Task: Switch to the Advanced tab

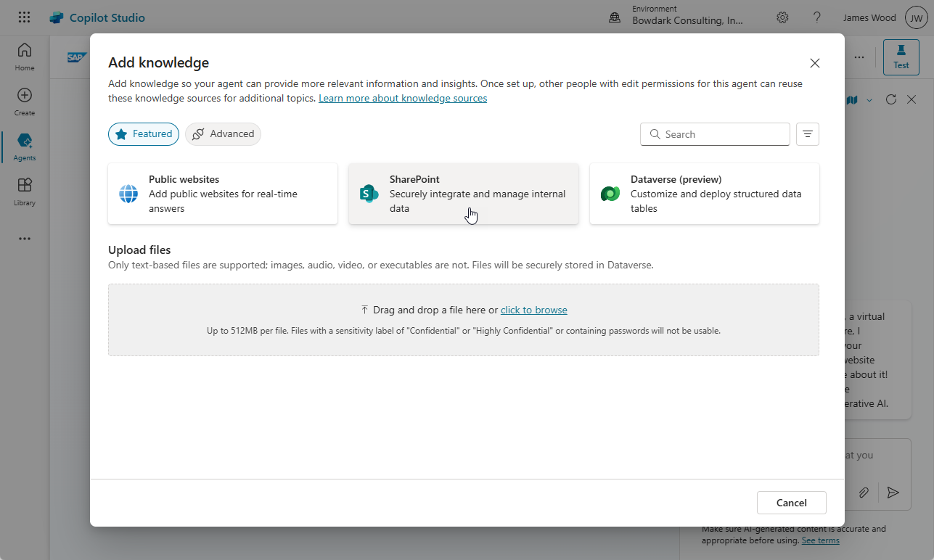Action: coord(223,134)
